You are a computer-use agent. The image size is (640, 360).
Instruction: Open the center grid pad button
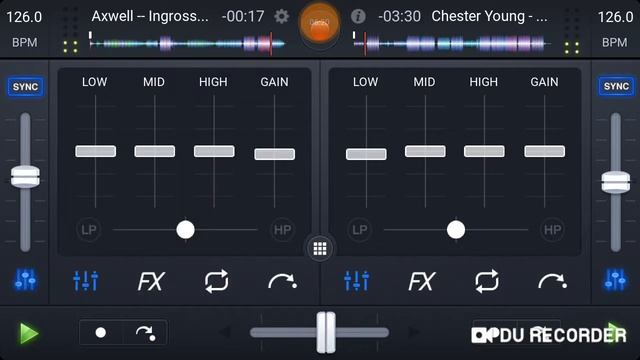click(x=320, y=248)
